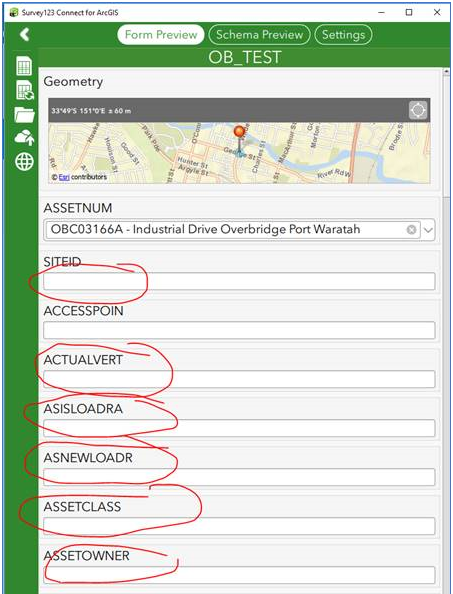Click the ACTUALVERT label
Image resolution: width=453 pixels, height=594 pixels.
(83, 360)
